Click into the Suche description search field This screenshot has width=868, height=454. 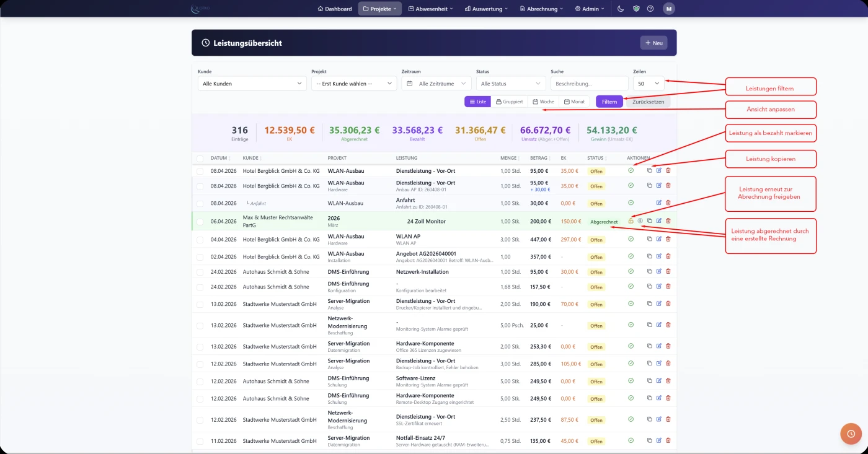(x=589, y=84)
